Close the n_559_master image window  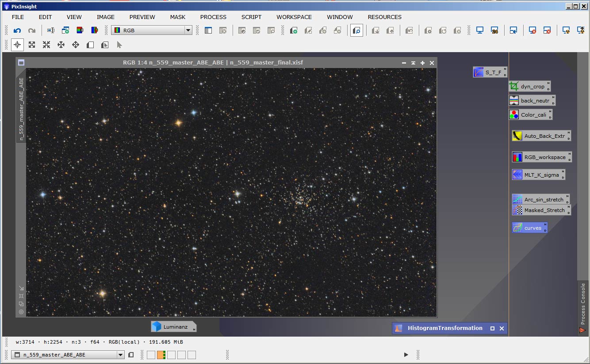(x=432, y=63)
